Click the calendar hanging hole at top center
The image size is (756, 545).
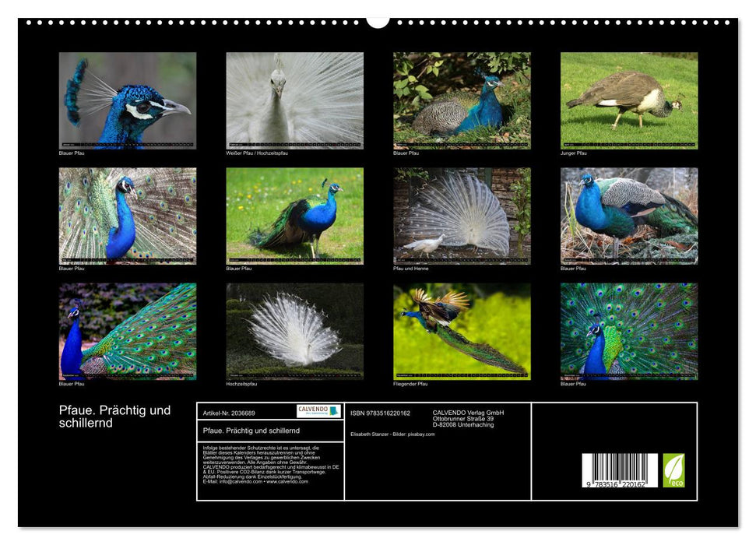tap(378, 21)
